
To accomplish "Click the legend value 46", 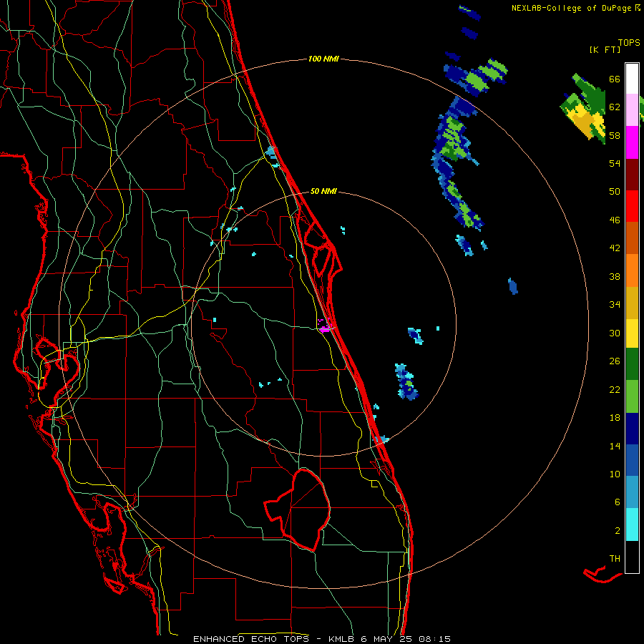I will pyautogui.click(x=615, y=220).
